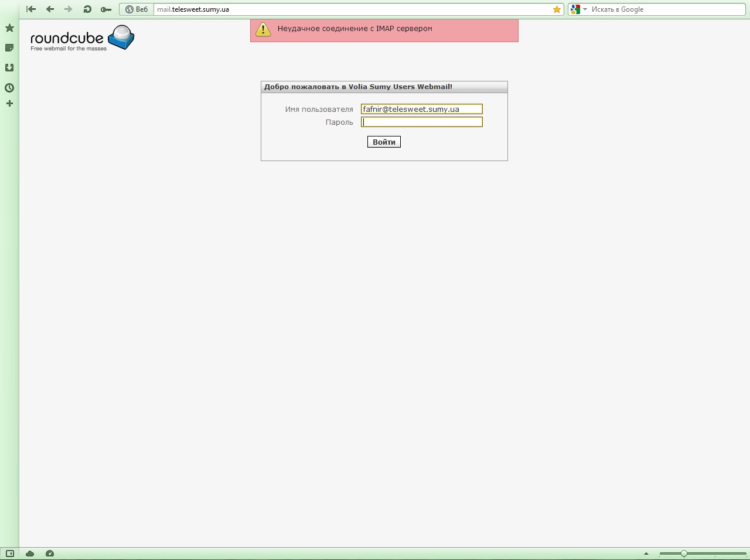Adjust the page zoom slider
Screen dimensions: 750x560
[684, 554]
